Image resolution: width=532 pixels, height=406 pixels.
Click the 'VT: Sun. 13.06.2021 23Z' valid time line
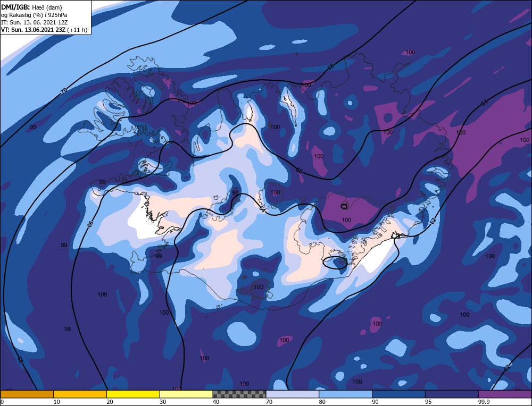(x=33, y=30)
